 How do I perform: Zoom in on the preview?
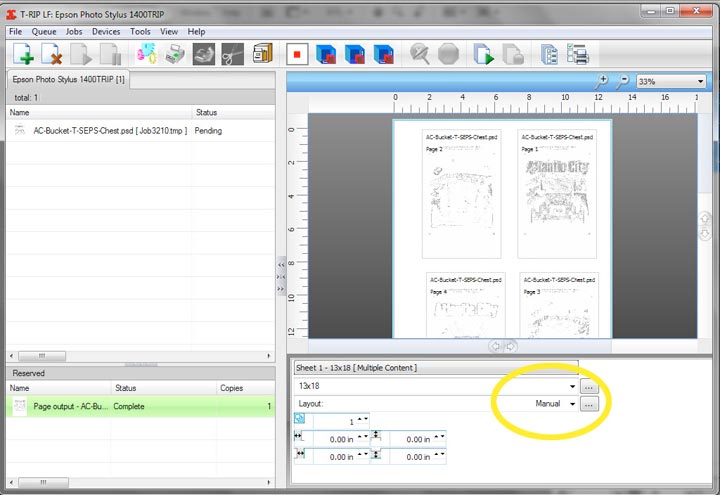click(x=602, y=81)
